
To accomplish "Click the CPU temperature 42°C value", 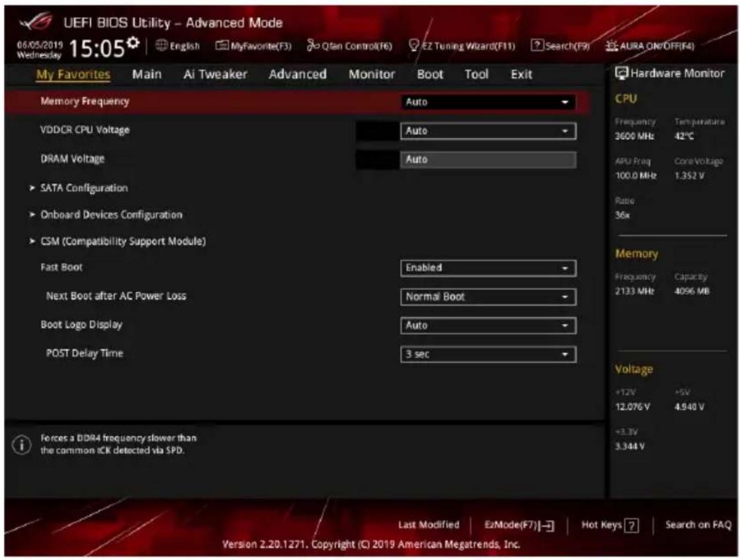I will (x=684, y=136).
